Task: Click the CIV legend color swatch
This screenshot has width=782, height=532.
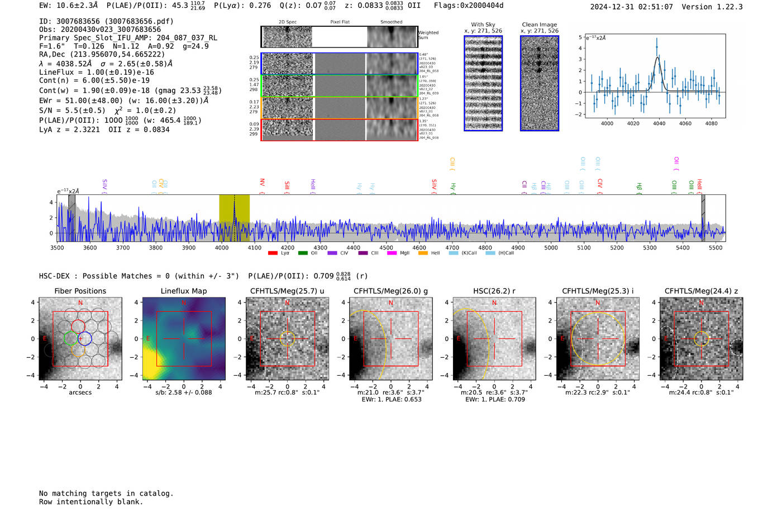Action: (332, 253)
